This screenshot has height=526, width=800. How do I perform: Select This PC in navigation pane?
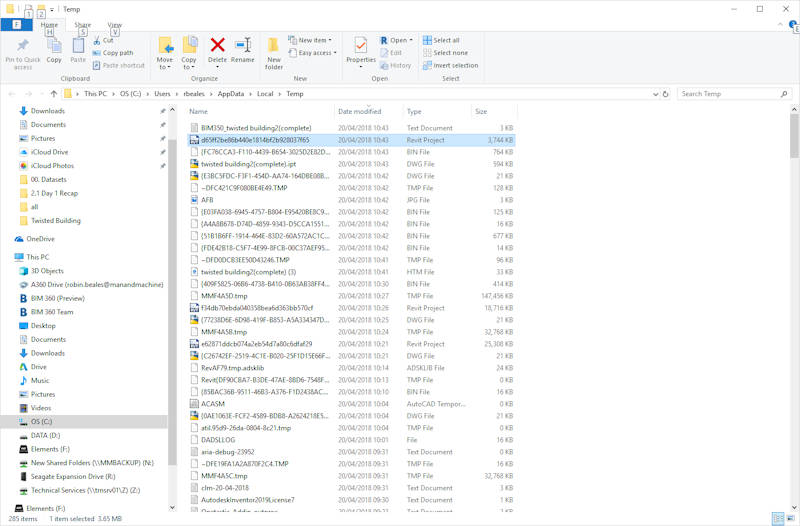[37, 257]
